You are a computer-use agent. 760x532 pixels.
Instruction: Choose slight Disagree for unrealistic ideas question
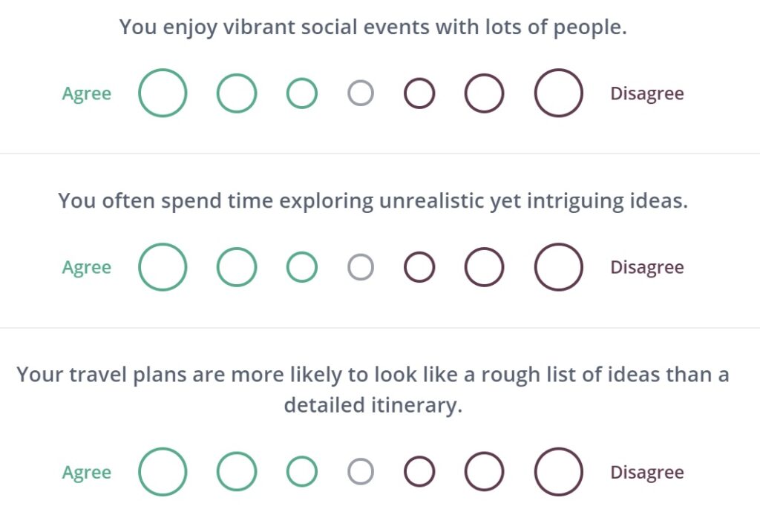tap(419, 267)
